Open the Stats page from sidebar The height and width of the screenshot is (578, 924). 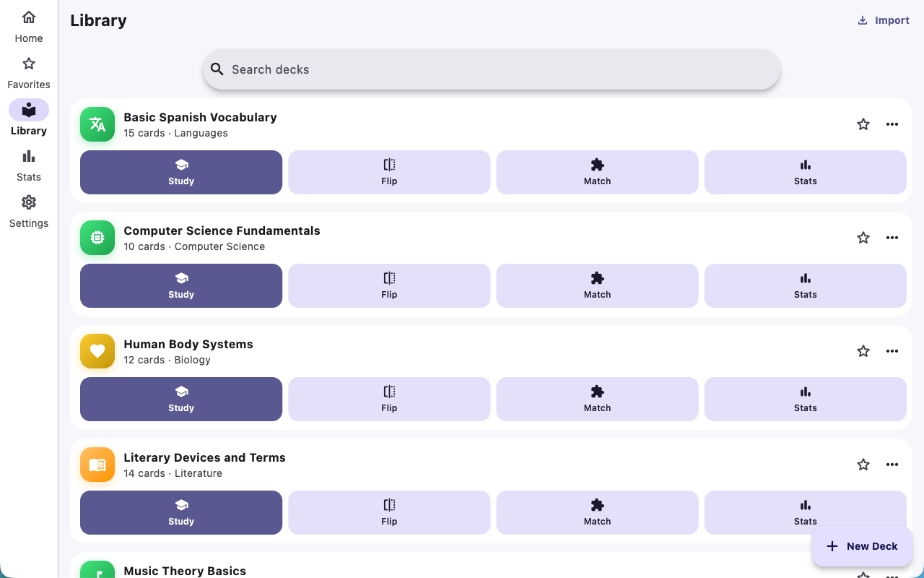(29, 166)
